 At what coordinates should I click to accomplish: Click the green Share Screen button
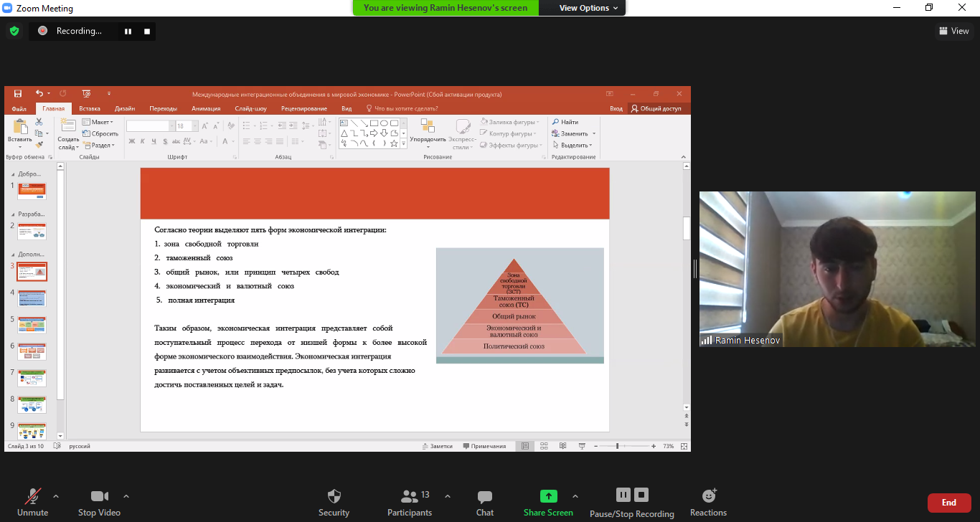click(548, 503)
